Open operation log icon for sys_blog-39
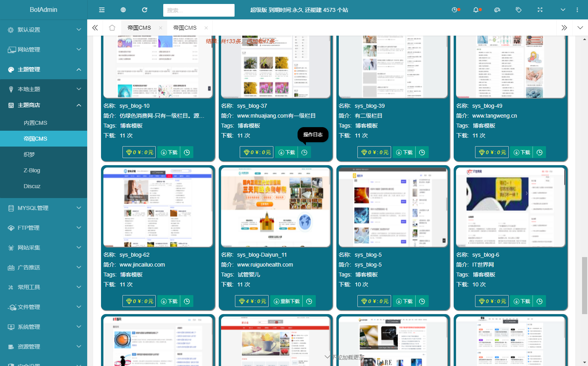Image resolution: width=588 pixels, height=366 pixels. click(x=422, y=152)
